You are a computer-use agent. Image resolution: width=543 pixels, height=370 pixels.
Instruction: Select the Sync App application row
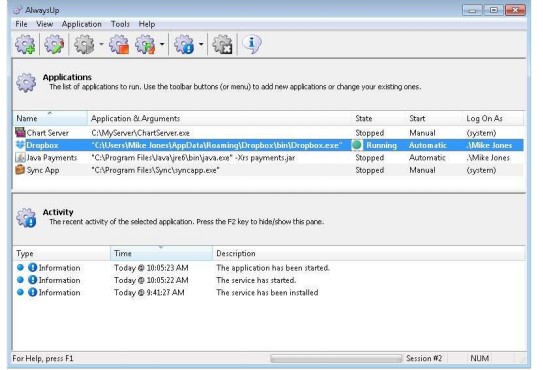click(268, 170)
